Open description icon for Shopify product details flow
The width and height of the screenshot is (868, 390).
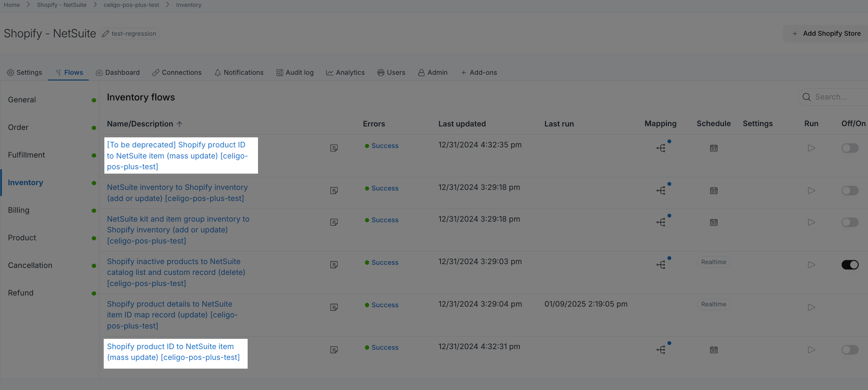click(x=334, y=307)
